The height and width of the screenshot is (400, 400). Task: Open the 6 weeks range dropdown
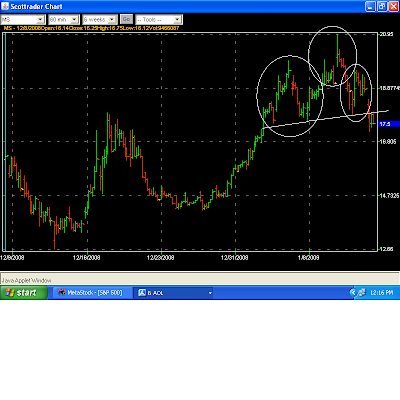click(100, 20)
